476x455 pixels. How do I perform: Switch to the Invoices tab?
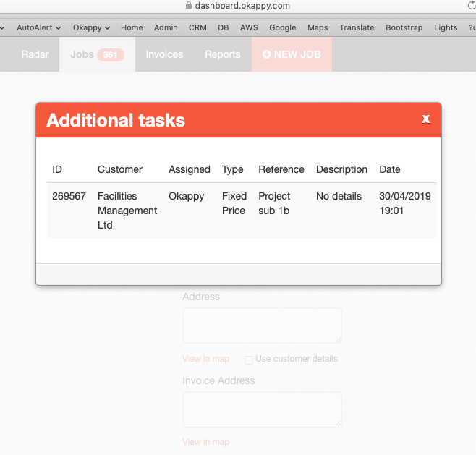(164, 54)
